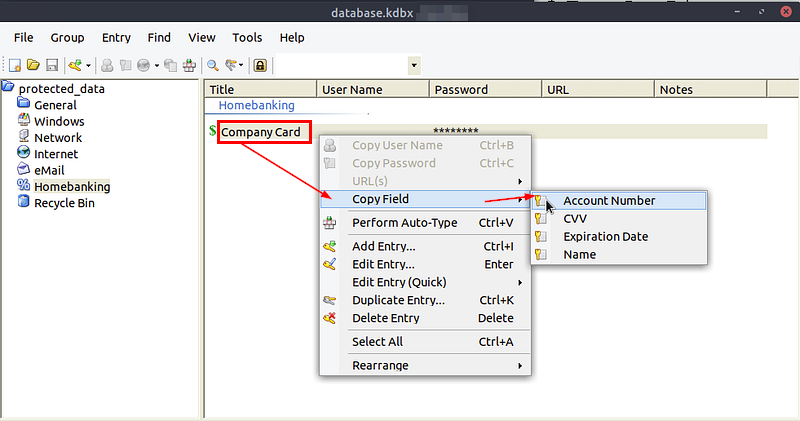Select the General group

(x=55, y=105)
